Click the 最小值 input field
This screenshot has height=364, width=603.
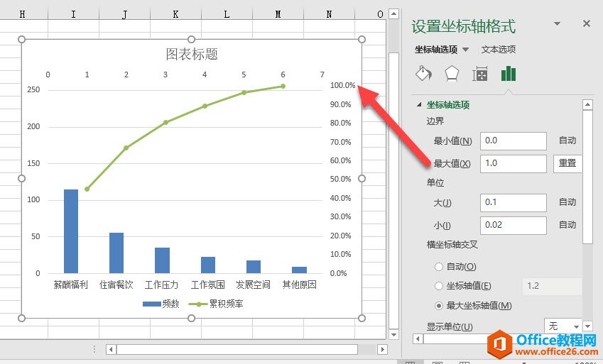tap(513, 140)
